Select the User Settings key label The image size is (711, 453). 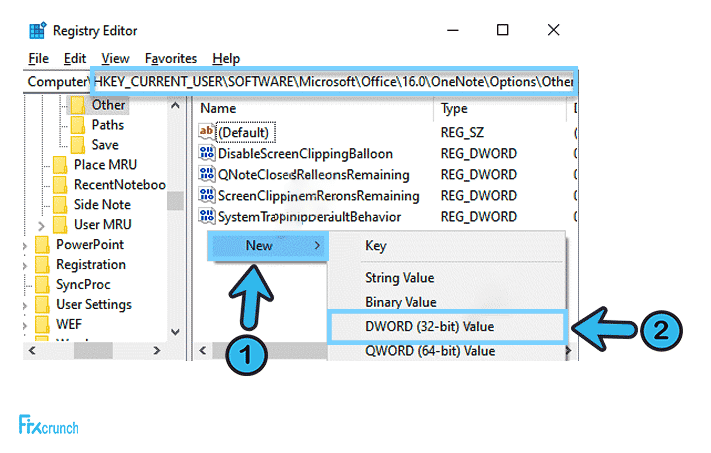pos(94,304)
